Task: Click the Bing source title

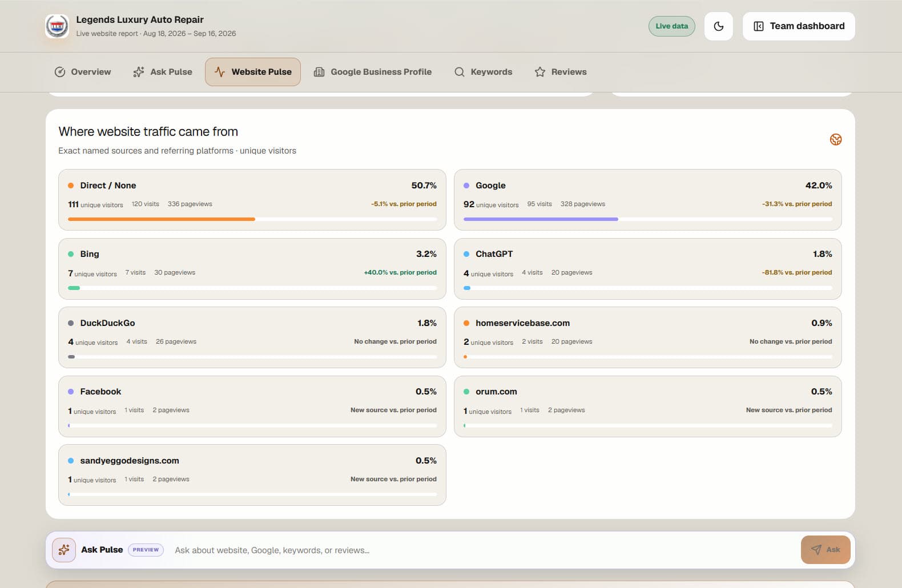Action: pyautogui.click(x=90, y=254)
